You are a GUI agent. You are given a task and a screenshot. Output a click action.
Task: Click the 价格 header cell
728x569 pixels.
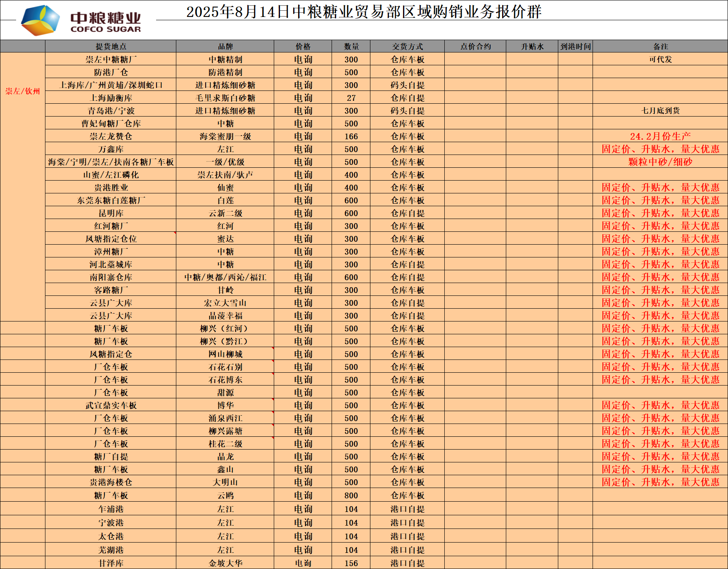pyautogui.click(x=303, y=46)
